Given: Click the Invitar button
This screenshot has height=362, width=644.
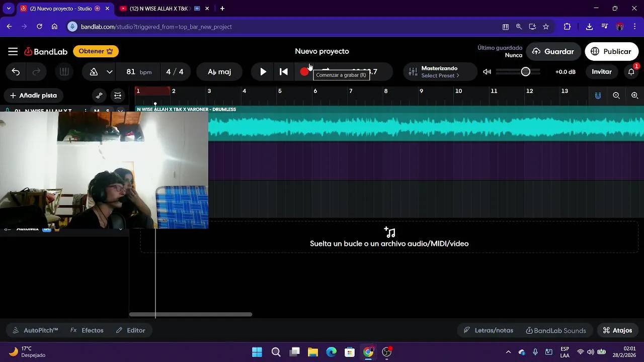Looking at the screenshot, I should [602, 72].
